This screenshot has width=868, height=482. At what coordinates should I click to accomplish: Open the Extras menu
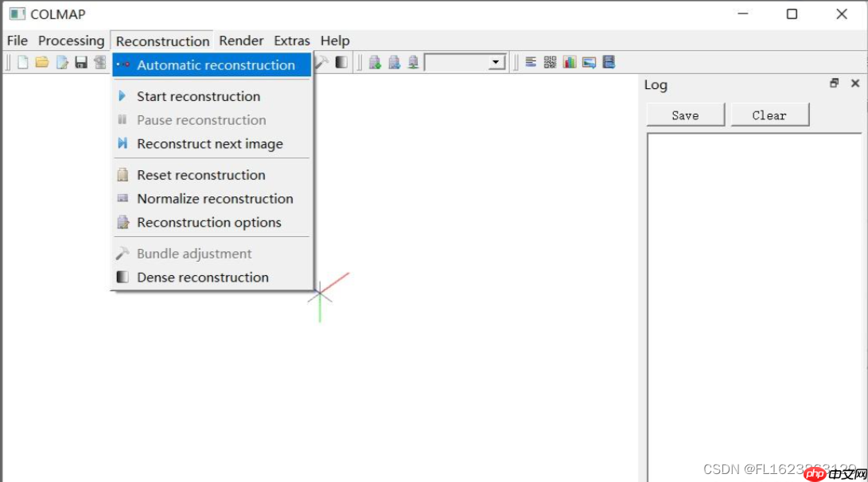pos(292,41)
